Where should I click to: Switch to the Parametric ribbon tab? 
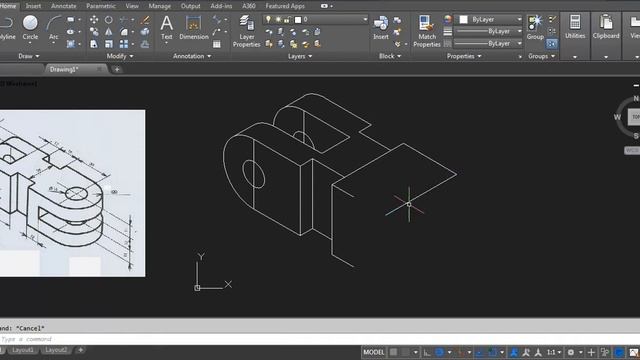click(x=101, y=6)
